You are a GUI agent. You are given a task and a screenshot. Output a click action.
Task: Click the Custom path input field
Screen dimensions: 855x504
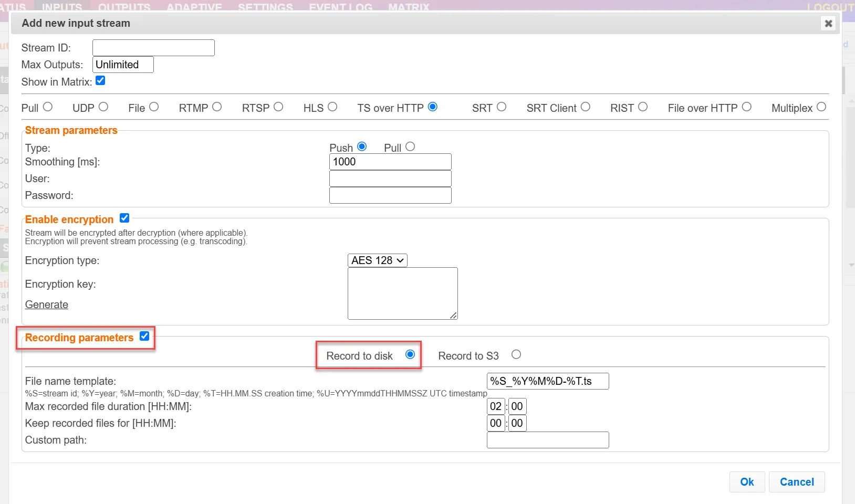[x=547, y=440]
